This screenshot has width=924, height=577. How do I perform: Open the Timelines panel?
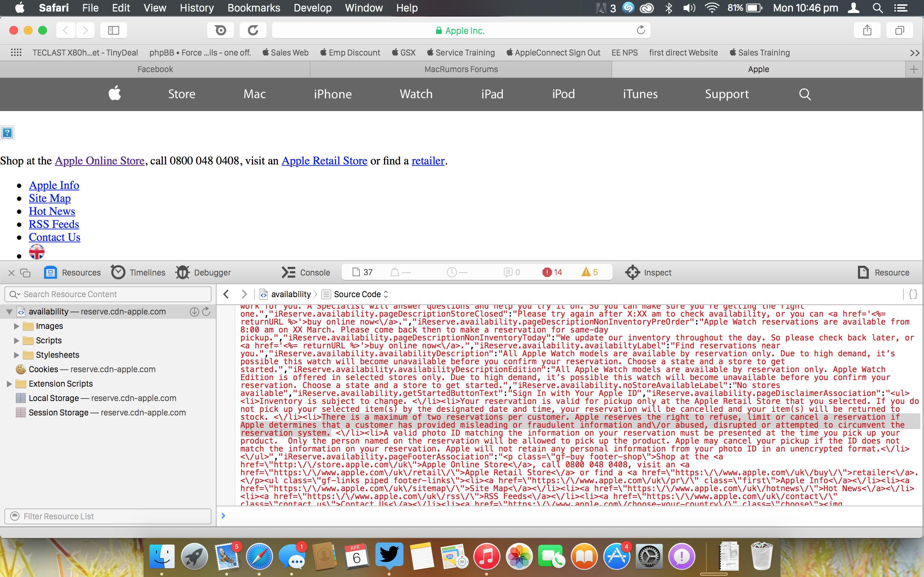(x=138, y=272)
